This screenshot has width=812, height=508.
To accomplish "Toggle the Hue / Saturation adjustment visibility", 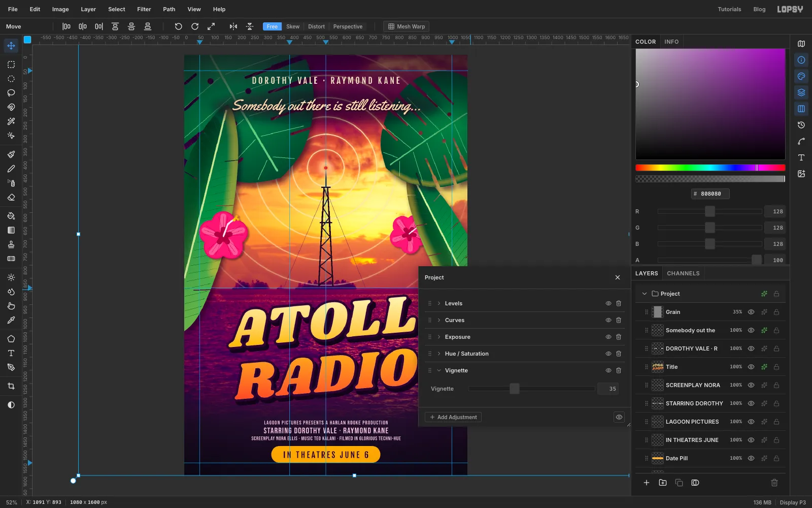I will (608, 354).
